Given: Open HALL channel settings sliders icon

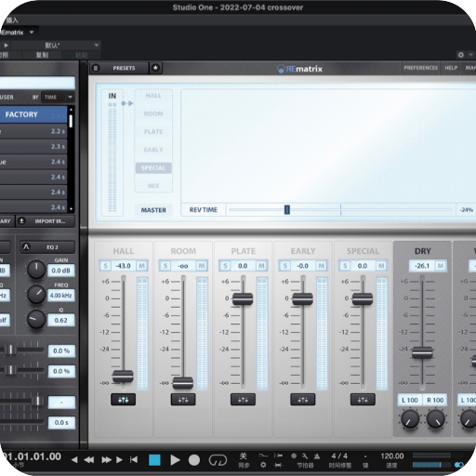Looking at the screenshot, I should tap(123, 400).
